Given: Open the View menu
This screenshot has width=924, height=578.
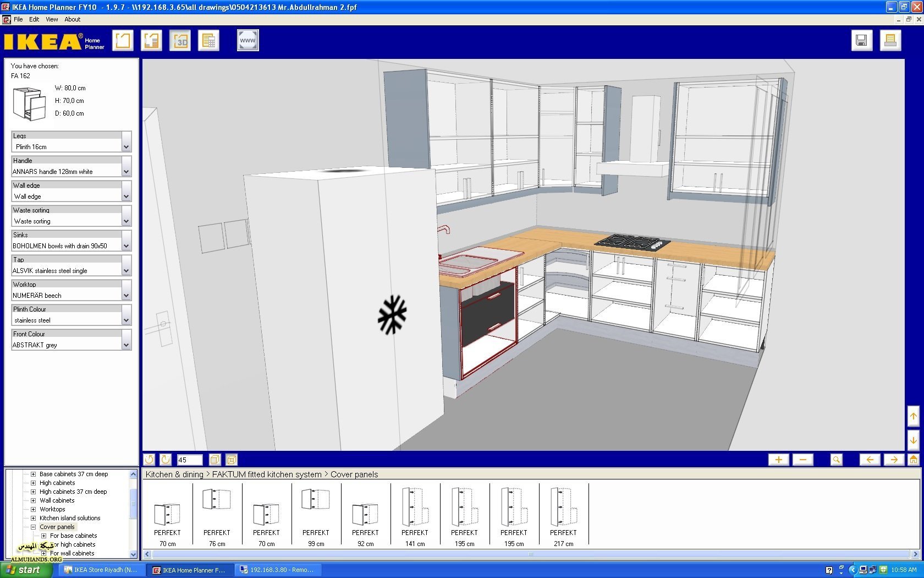Looking at the screenshot, I should [x=52, y=19].
